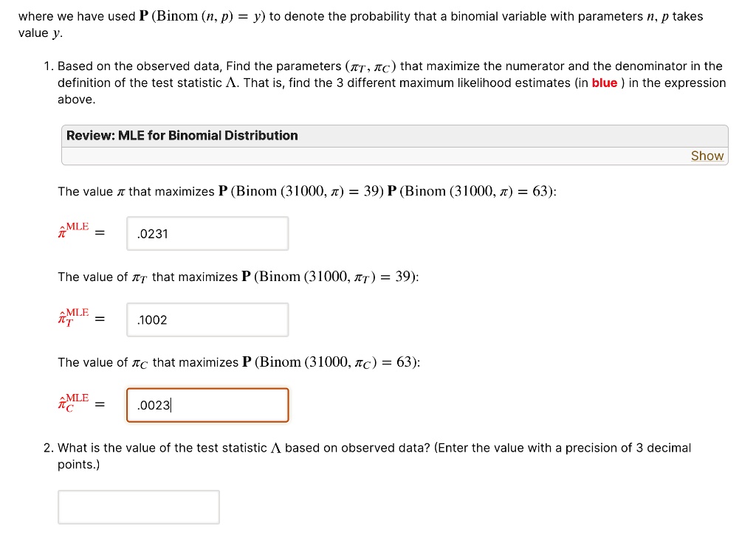Click the highlighted πC MLE input box

click(207, 404)
